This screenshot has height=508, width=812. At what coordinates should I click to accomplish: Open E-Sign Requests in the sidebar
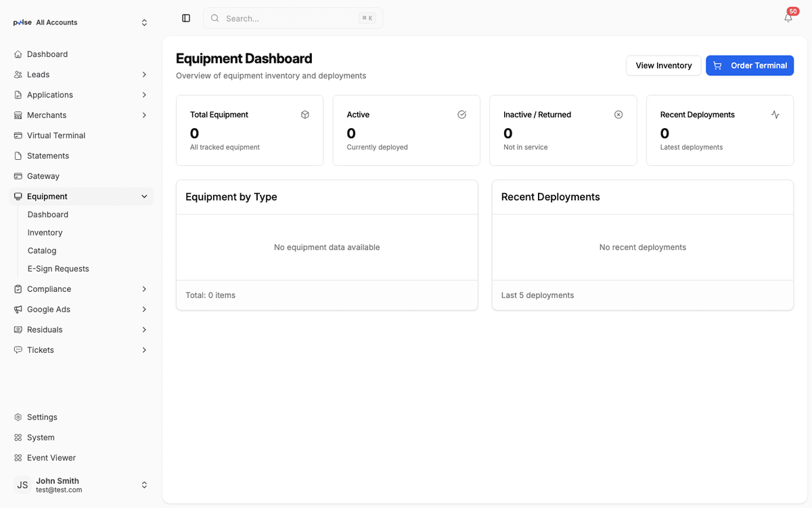point(58,268)
